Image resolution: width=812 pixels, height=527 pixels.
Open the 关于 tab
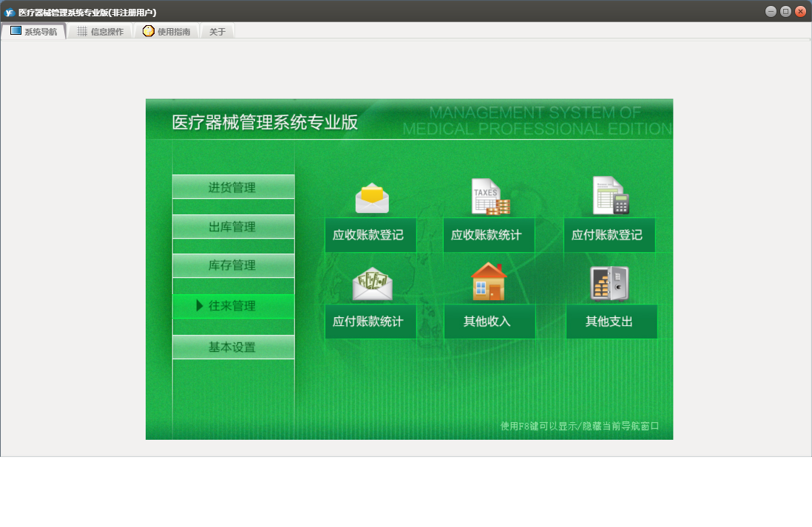(217, 32)
